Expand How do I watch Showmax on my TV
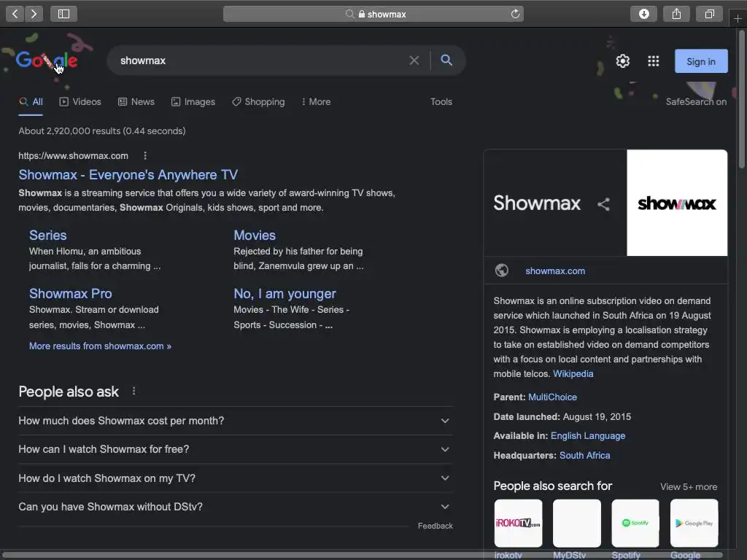This screenshot has width=747, height=560. click(x=236, y=478)
